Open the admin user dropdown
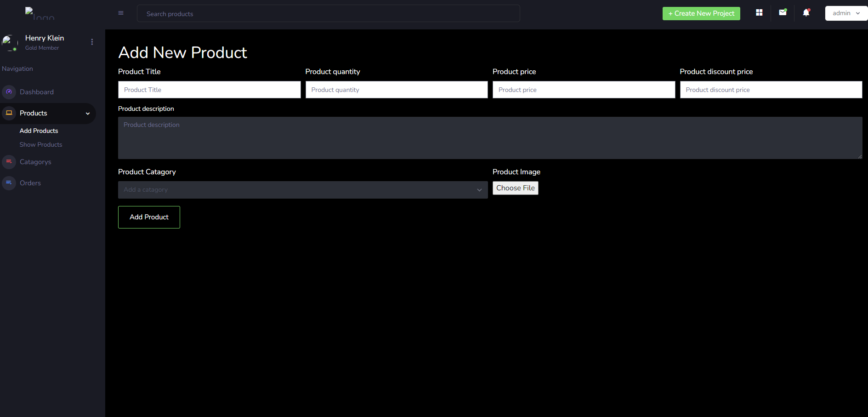Screen dimensions: 868x417 pos(846,13)
